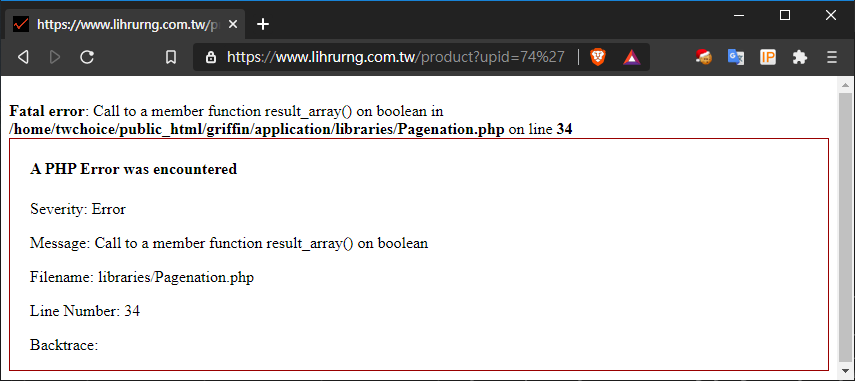Go back with the browser Back arrow
Image resolution: width=855 pixels, height=381 pixels.
tap(23, 57)
